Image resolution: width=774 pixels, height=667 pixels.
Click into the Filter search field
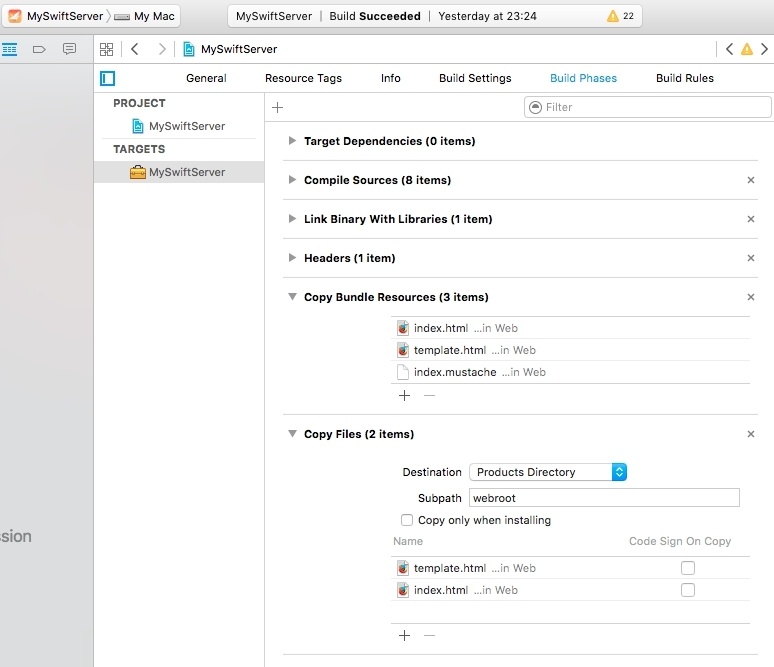[x=648, y=107]
